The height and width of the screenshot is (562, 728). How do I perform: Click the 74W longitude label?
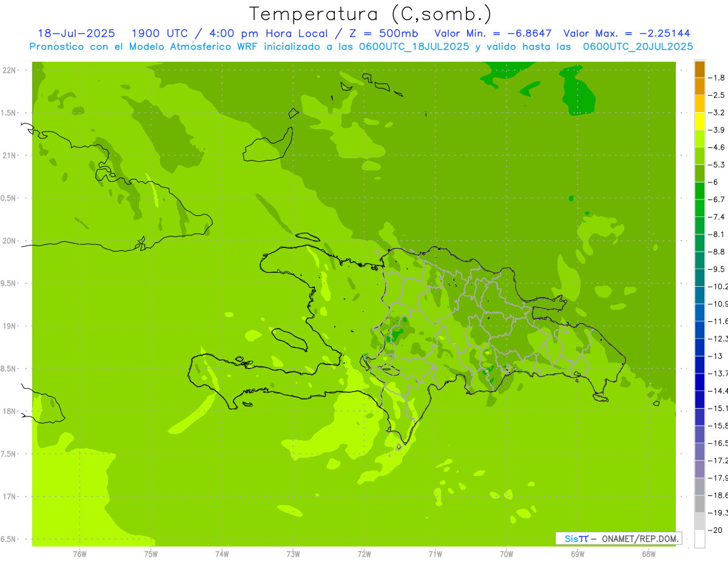221,554
